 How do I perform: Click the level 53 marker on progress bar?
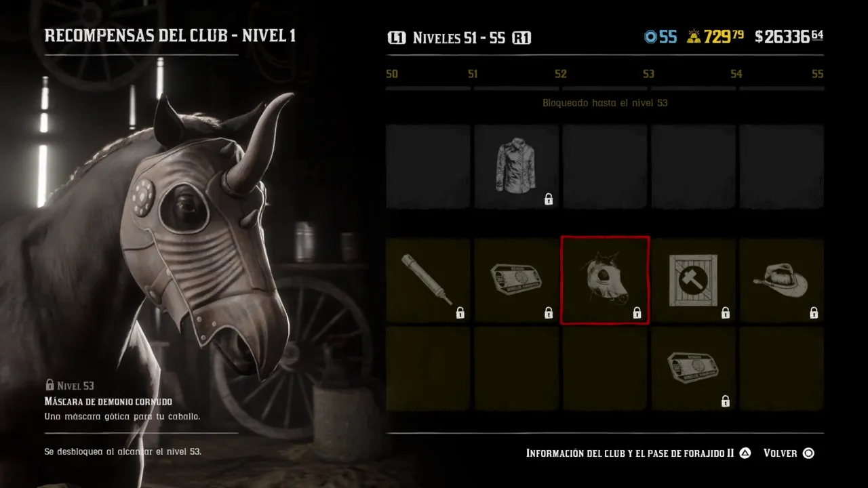(x=648, y=74)
